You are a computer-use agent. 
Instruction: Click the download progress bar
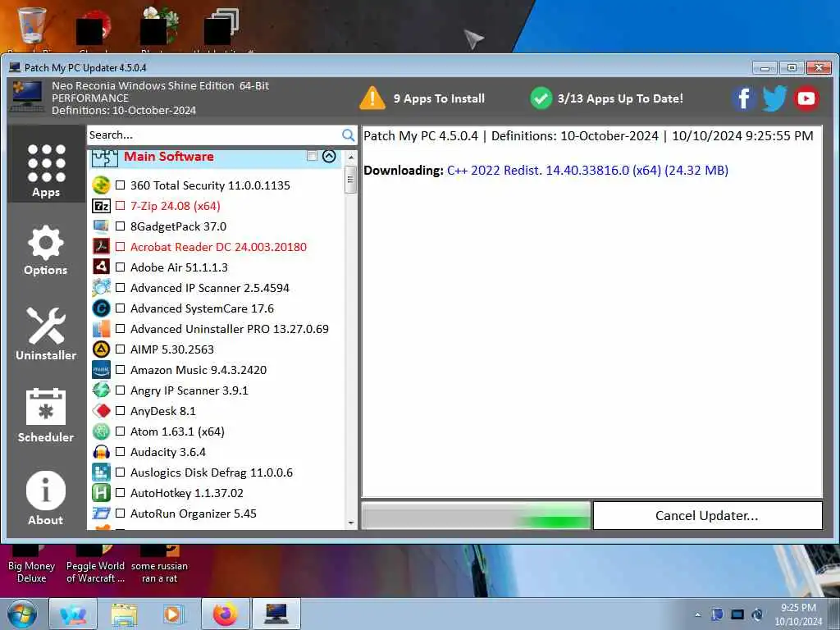(x=476, y=515)
